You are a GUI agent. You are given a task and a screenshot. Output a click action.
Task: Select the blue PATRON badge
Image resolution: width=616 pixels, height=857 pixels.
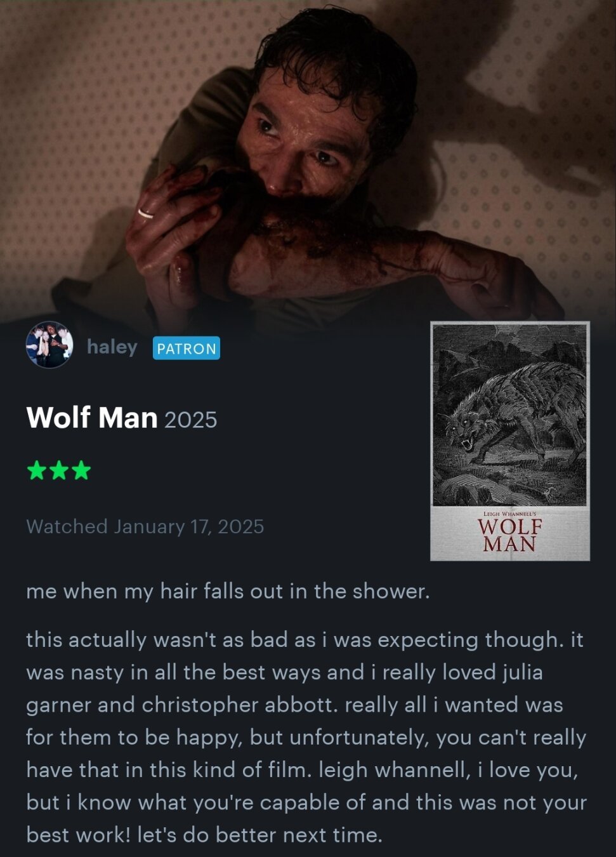[187, 349]
